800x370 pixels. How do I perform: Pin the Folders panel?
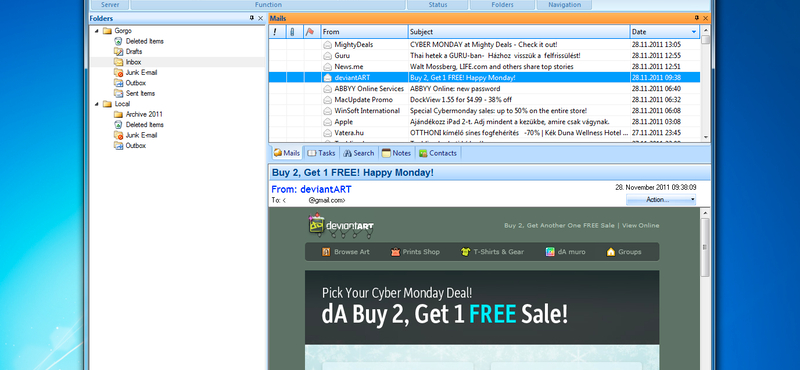(x=252, y=18)
